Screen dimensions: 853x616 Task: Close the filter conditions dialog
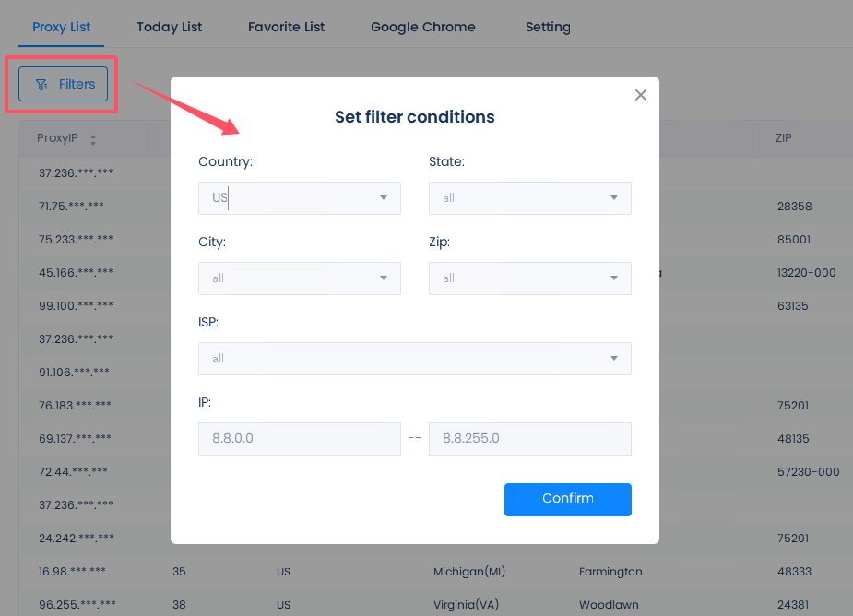pos(641,95)
